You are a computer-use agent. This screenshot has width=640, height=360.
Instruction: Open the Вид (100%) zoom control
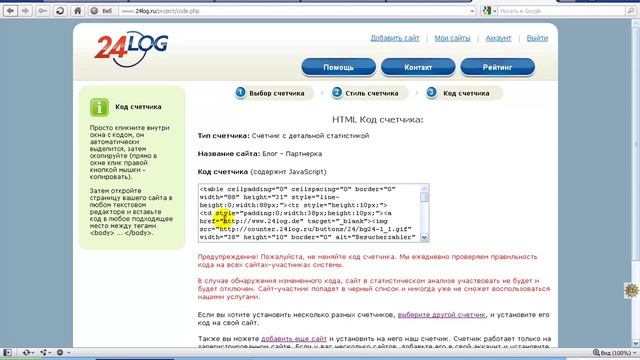[614, 353]
